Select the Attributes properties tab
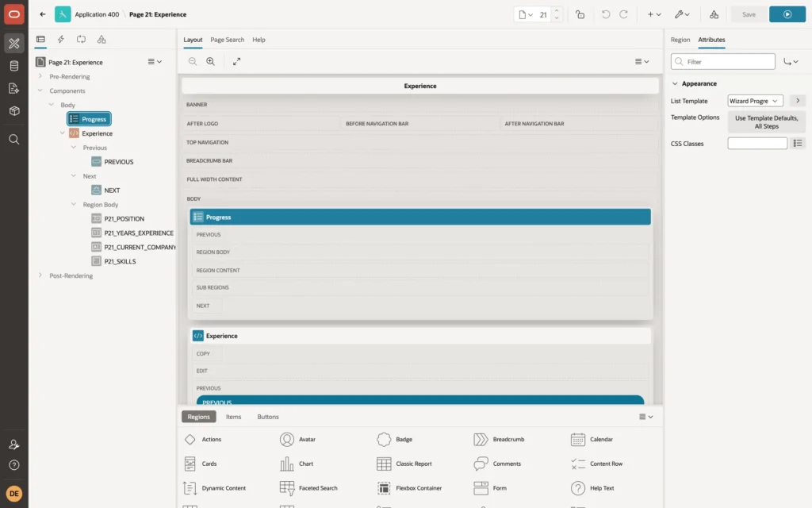Viewport: 812px width, 508px height. 711,40
